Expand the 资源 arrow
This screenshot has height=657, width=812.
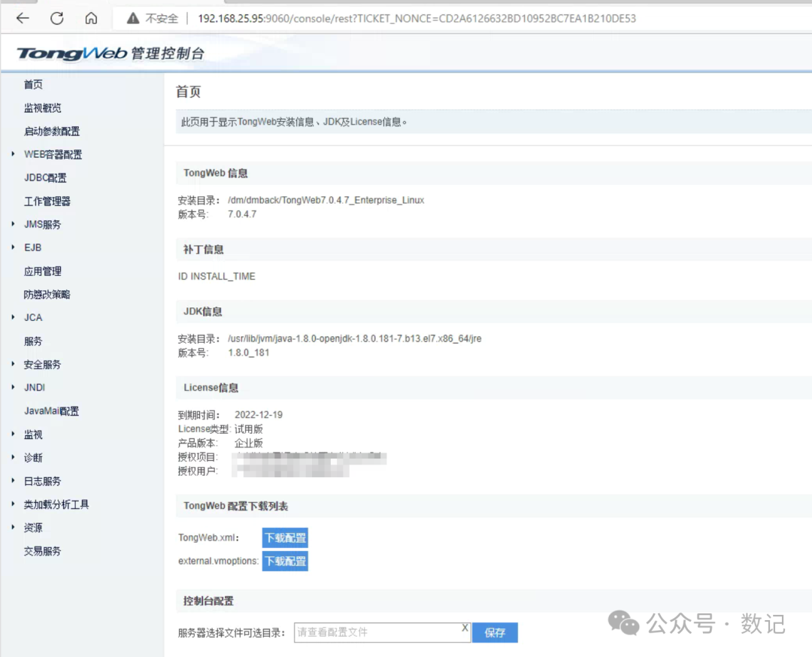(x=13, y=527)
